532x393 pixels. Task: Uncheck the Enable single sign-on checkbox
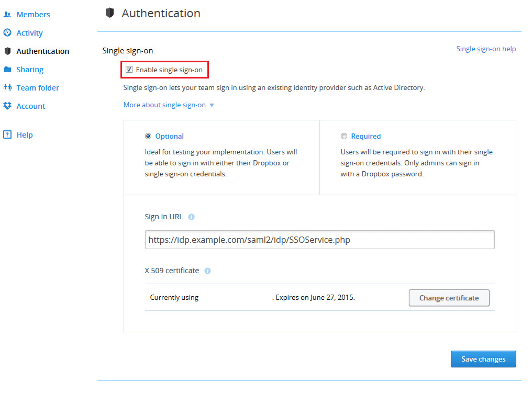(x=129, y=69)
